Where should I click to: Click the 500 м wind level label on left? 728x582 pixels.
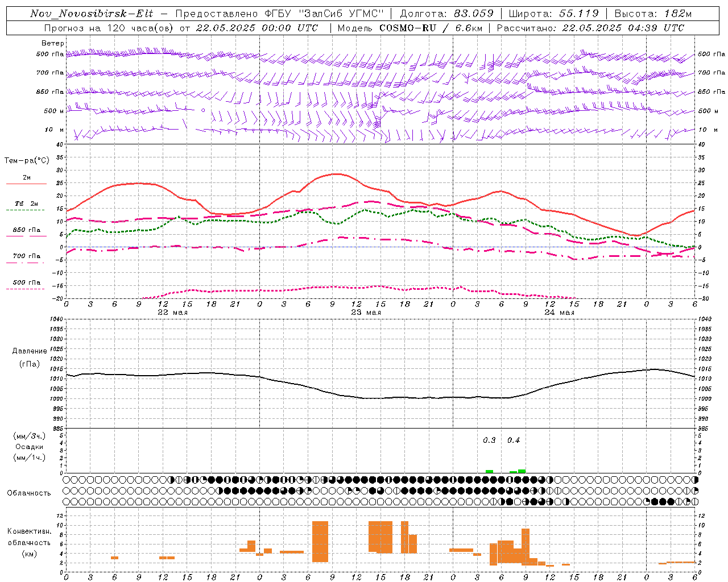pyautogui.click(x=54, y=111)
